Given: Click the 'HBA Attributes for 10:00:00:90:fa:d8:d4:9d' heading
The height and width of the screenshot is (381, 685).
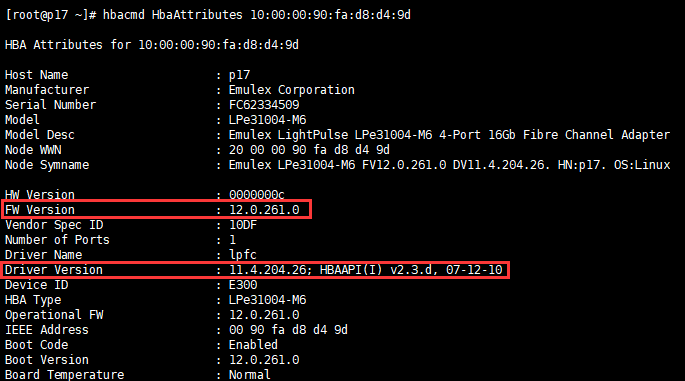Looking at the screenshot, I should (x=152, y=45).
